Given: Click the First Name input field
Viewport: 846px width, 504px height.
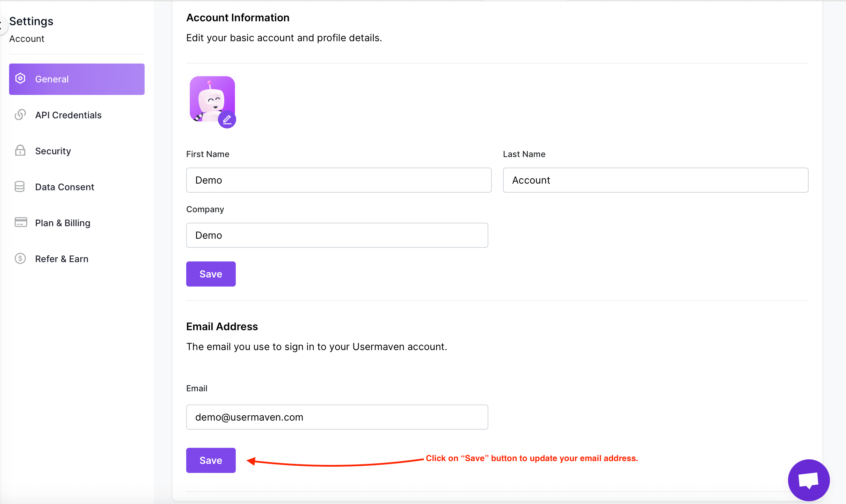Looking at the screenshot, I should tap(338, 180).
